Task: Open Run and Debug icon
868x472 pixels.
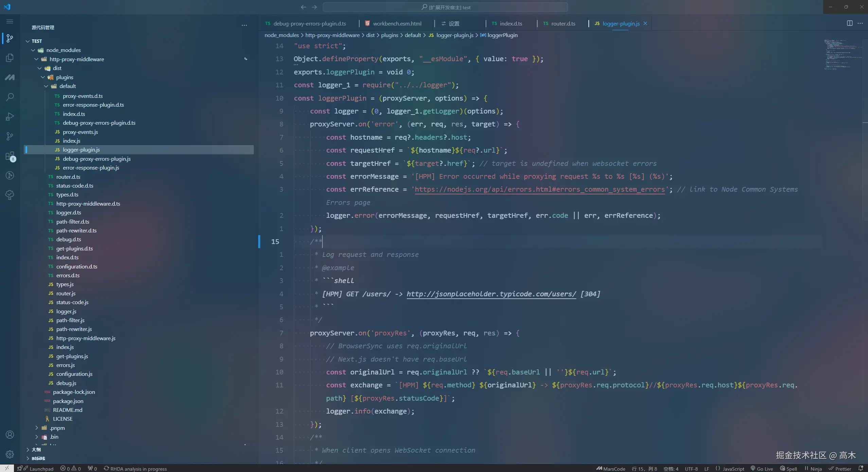Action: (x=10, y=117)
